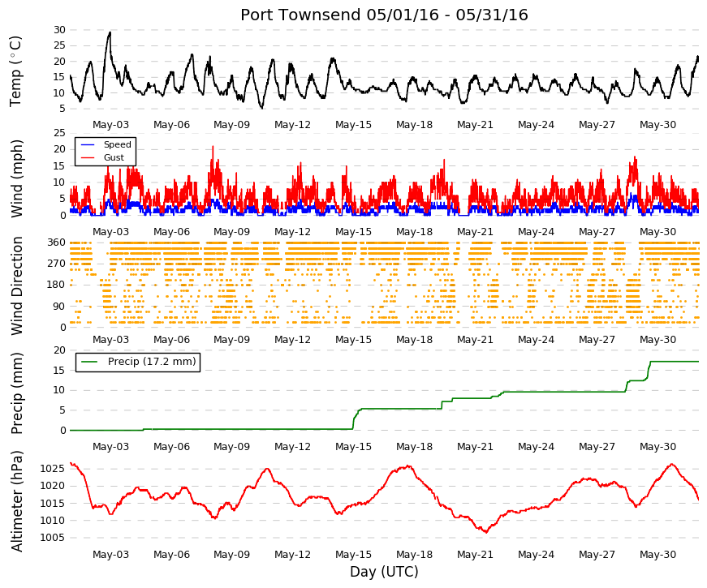Click May-21 tick under altimeter chart
Viewport: 707px width, 588px height.
(475, 555)
